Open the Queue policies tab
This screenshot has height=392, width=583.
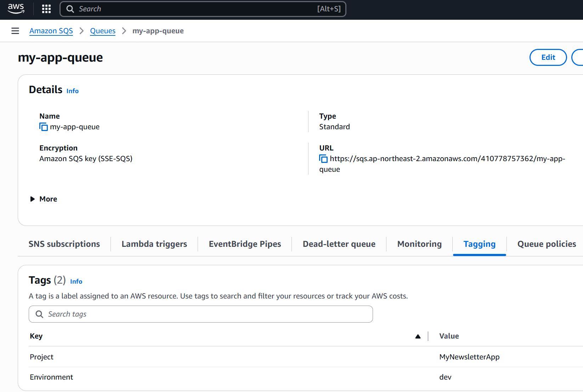pyautogui.click(x=547, y=244)
